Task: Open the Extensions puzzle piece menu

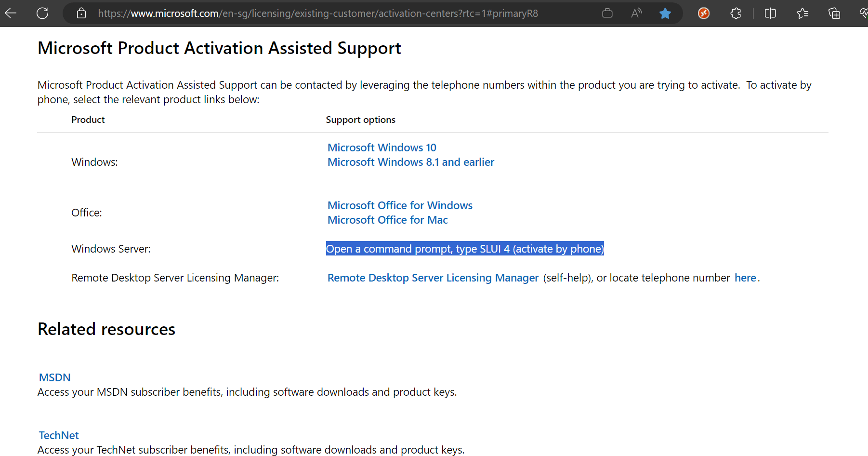Action: click(x=736, y=13)
